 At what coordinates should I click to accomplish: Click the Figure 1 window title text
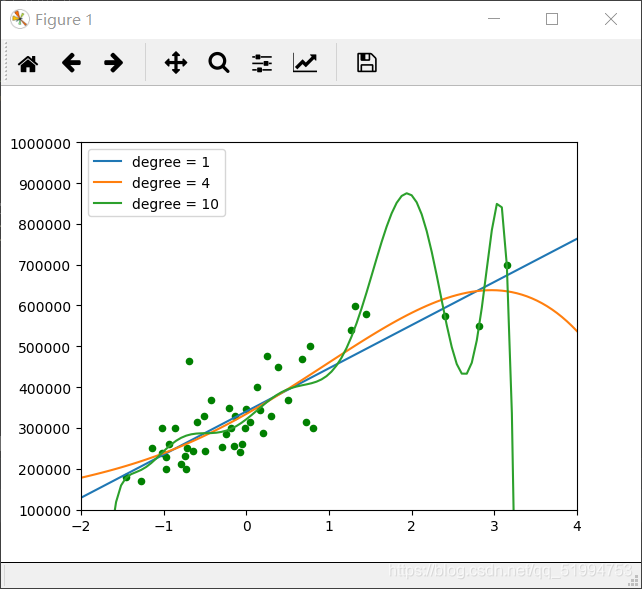coord(64,20)
